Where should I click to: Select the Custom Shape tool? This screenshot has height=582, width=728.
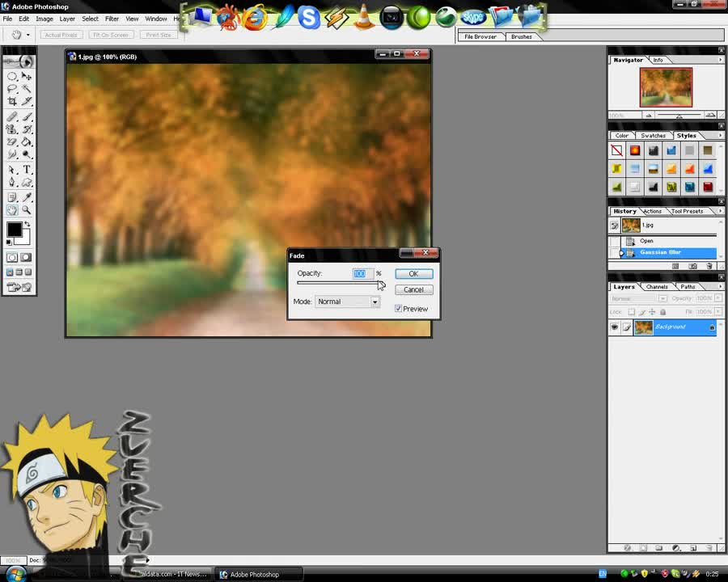27,183
